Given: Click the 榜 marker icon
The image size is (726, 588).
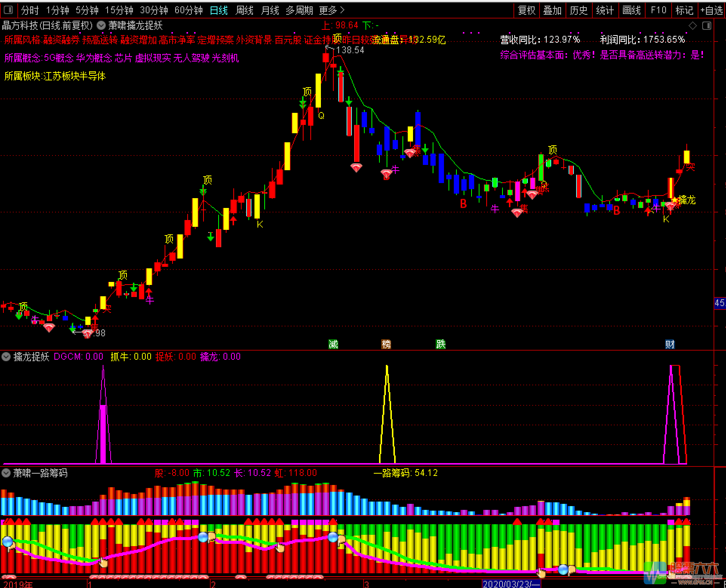Looking at the screenshot, I should [386, 344].
